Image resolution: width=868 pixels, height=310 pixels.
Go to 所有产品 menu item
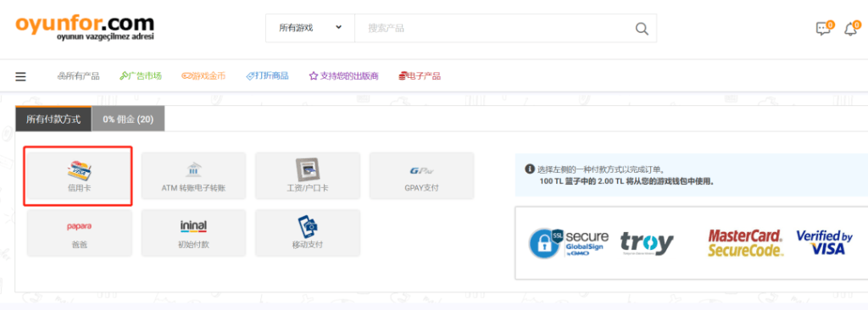pyautogui.click(x=78, y=76)
